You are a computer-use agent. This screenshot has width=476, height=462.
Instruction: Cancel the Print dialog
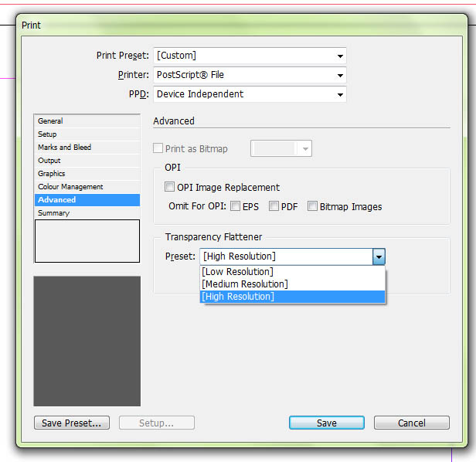[412, 423]
